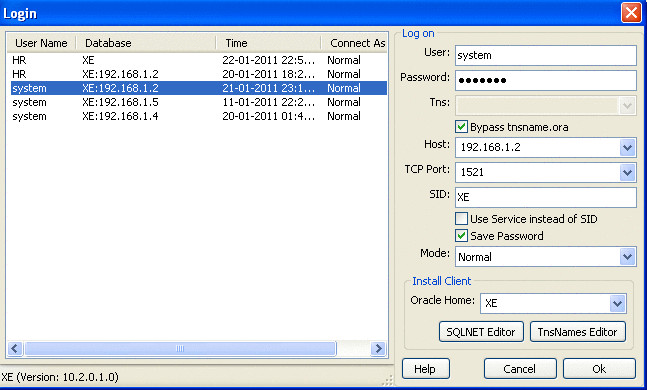
Task: Click time cell 20-01-2011 18:2...
Action: click(x=269, y=74)
